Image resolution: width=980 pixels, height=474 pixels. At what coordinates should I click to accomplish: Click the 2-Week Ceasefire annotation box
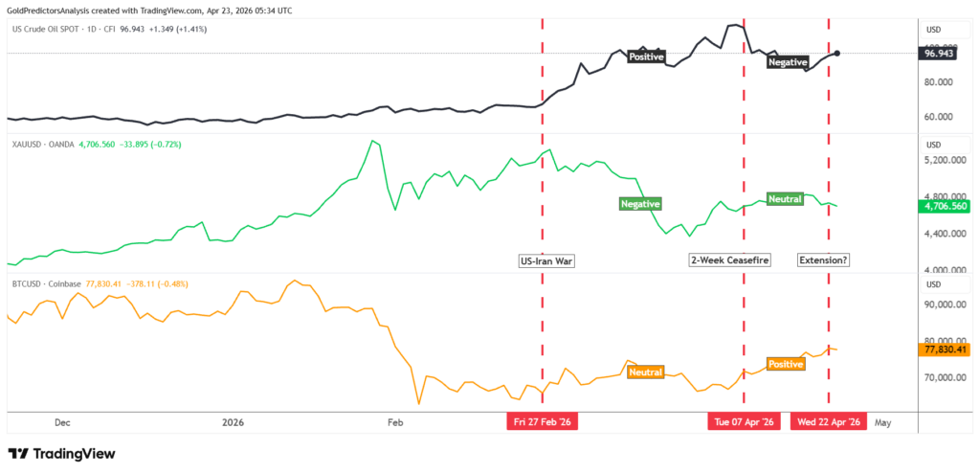(730, 260)
